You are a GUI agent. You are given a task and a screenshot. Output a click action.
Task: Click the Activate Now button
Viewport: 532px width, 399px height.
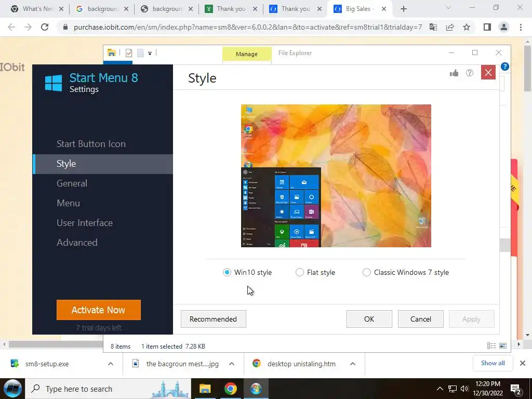[98, 310]
